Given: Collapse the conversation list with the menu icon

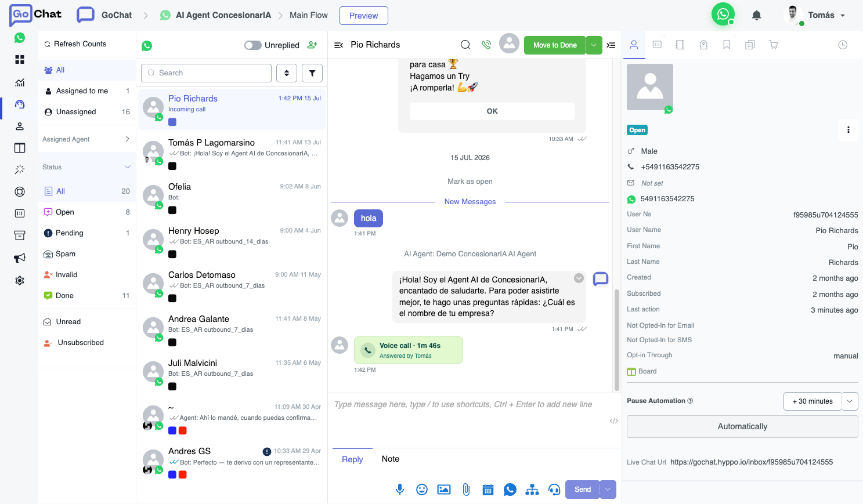Looking at the screenshot, I should click(x=339, y=45).
